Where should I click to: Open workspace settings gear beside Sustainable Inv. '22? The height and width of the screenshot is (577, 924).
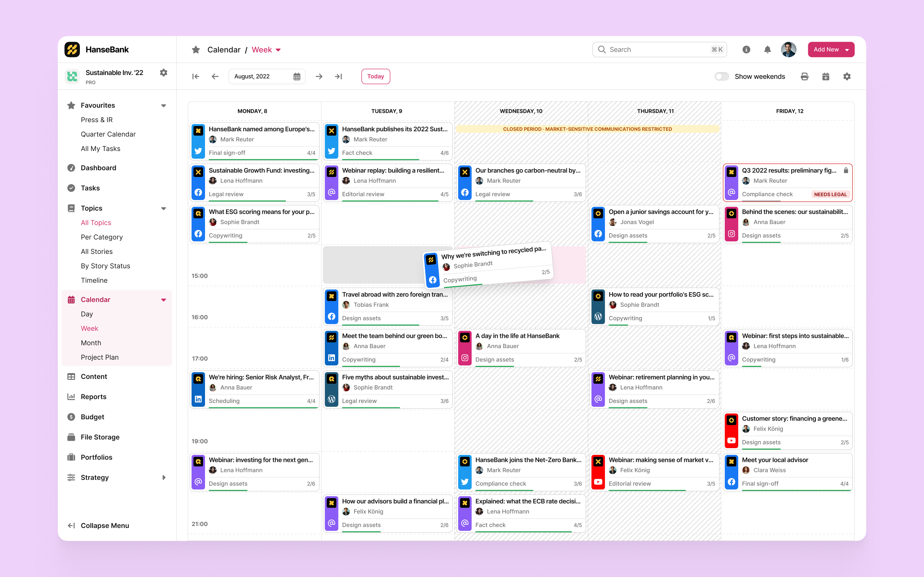pos(163,72)
